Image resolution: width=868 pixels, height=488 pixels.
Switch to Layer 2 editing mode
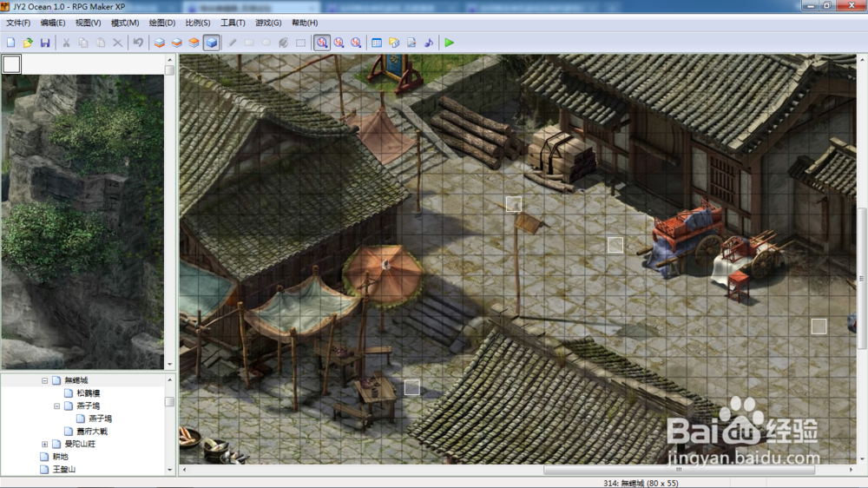176,43
